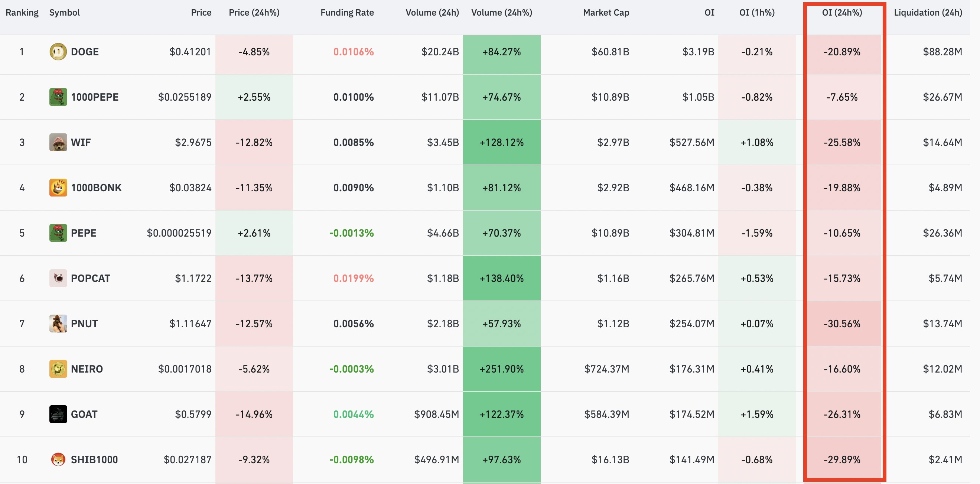Image resolution: width=980 pixels, height=484 pixels.
Task: Click NEIRO's +251.90% volume change cell
Action: click(501, 369)
